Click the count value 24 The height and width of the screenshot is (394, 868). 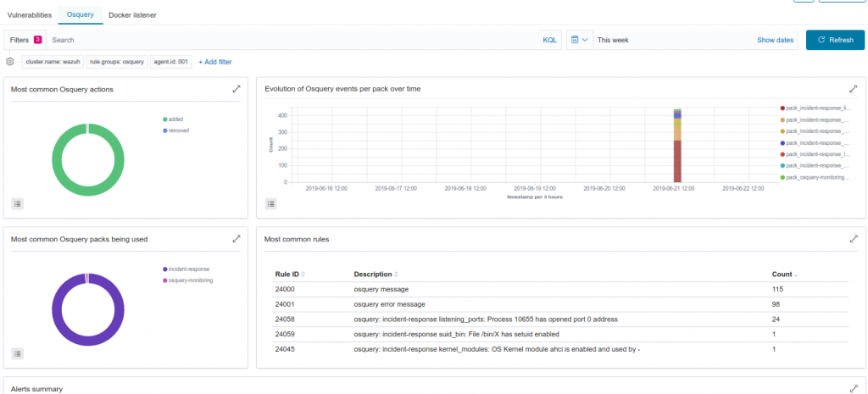click(x=776, y=319)
